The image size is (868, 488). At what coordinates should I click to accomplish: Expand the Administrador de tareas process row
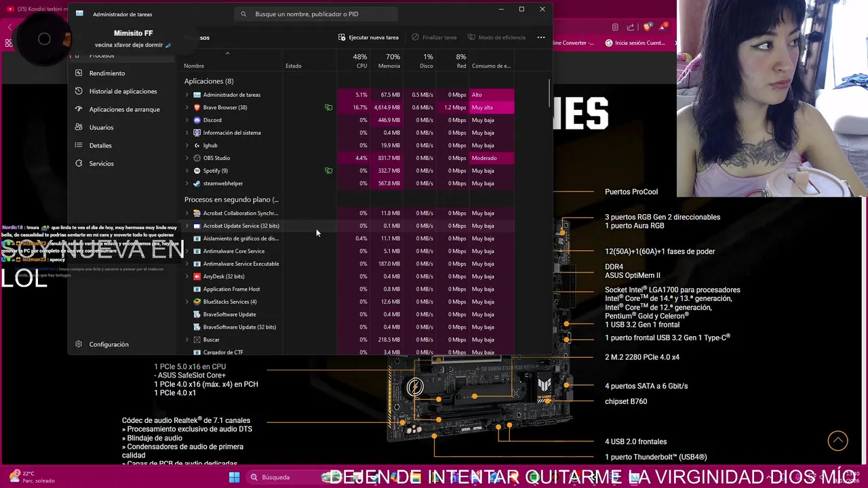click(187, 95)
